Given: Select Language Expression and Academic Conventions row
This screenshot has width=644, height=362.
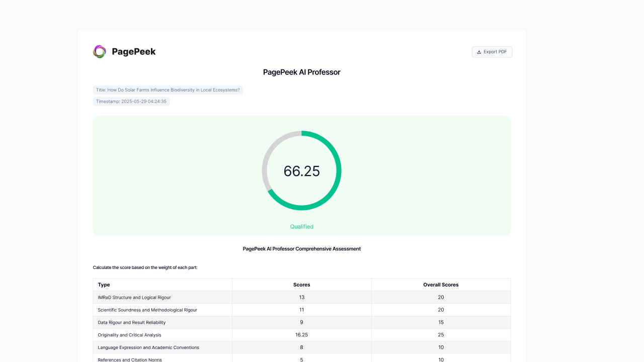Looking at the screenshot, I should click(302, 347).
